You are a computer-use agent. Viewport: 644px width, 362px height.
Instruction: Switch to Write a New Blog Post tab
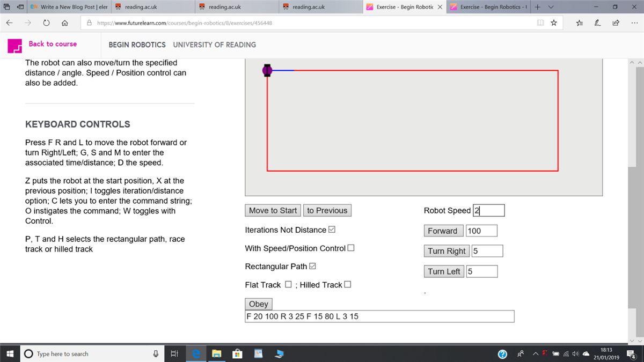pos(69,7)
